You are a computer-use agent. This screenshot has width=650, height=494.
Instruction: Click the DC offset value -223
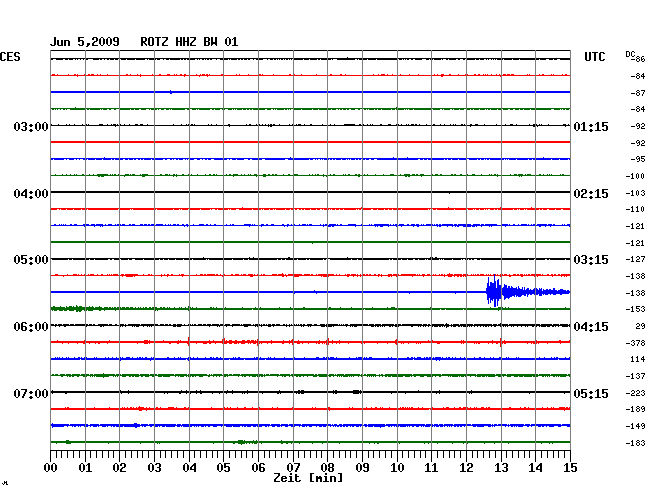tap(635, 393)
